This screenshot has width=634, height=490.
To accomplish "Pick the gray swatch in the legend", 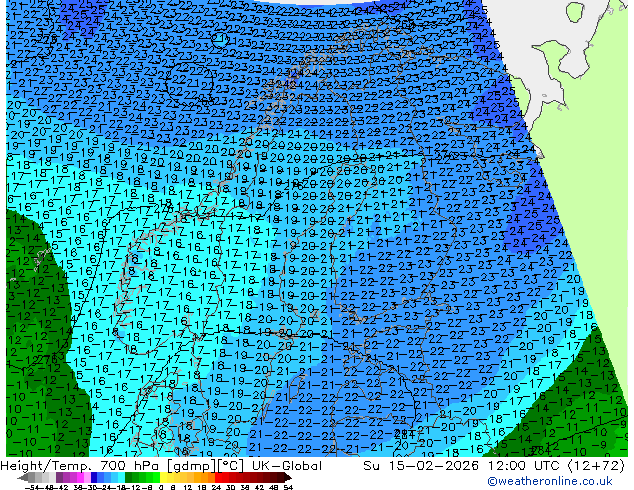I will 32,478.
